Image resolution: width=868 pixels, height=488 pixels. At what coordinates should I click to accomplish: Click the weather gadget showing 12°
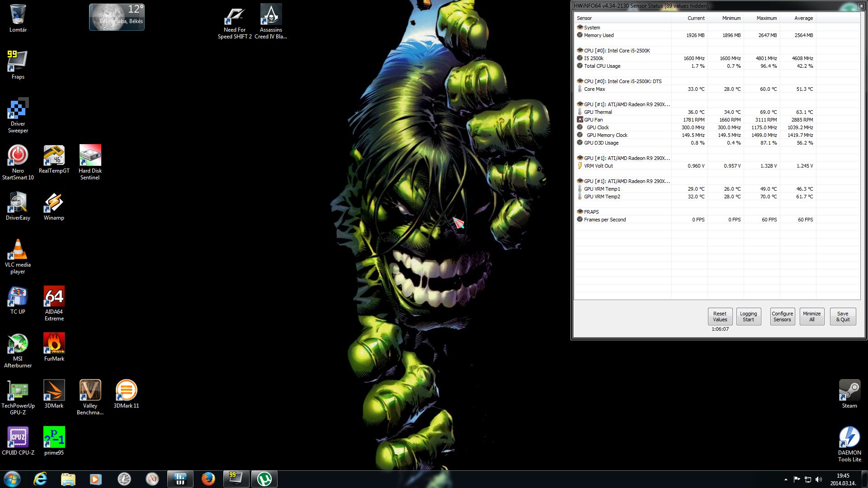tap(117, 17)
